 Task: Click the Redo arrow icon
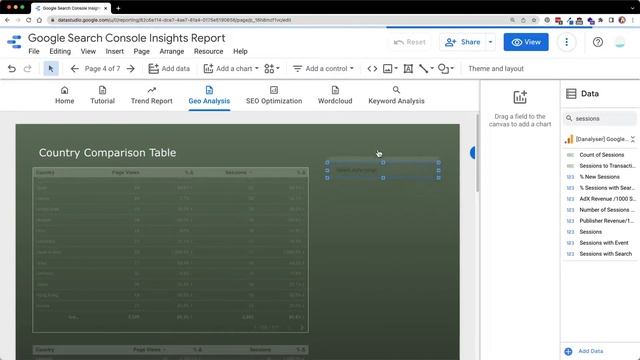pos(27,69)
